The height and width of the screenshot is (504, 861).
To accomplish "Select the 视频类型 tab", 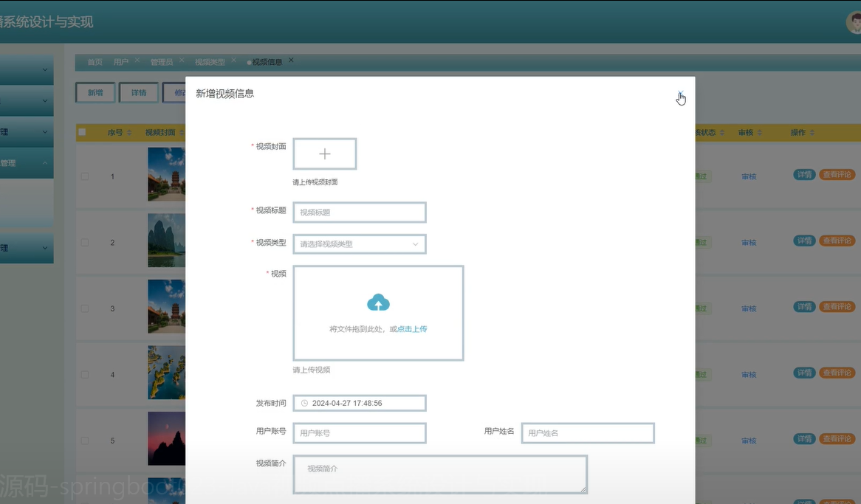I will coord(210,62).
